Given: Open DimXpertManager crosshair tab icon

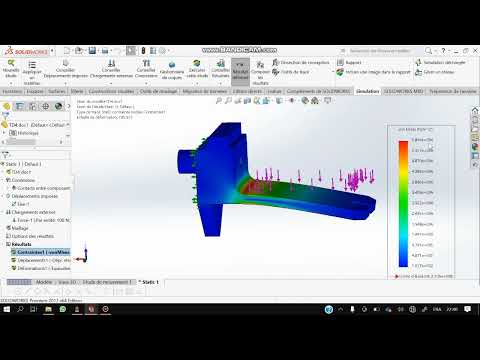Looking at the screenshot, I should (46, 106).
